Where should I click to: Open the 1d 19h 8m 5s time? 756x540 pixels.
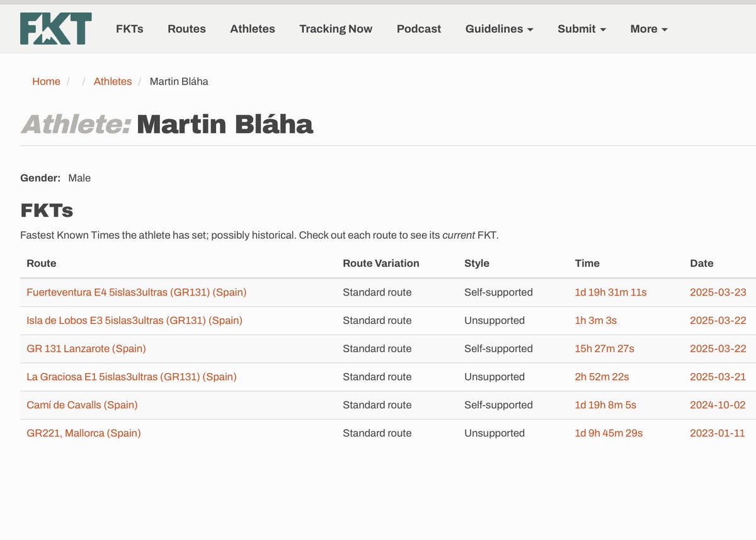[x=605, y=405]
